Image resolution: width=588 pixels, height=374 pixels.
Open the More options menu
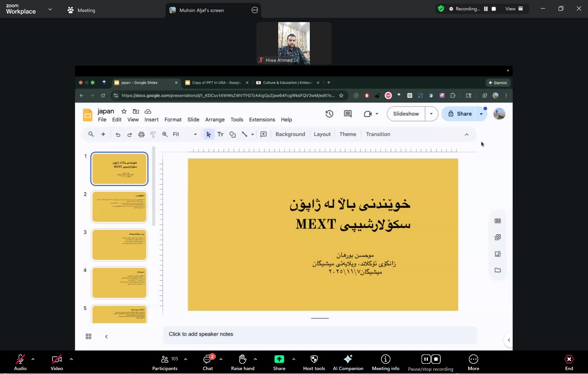point(473,359)
